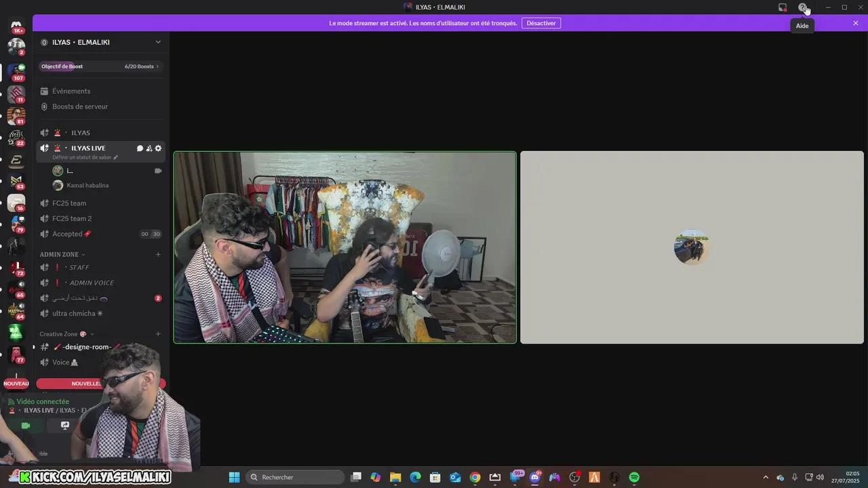
Task: Focus the webcam video tile
Action: (345, 247)
